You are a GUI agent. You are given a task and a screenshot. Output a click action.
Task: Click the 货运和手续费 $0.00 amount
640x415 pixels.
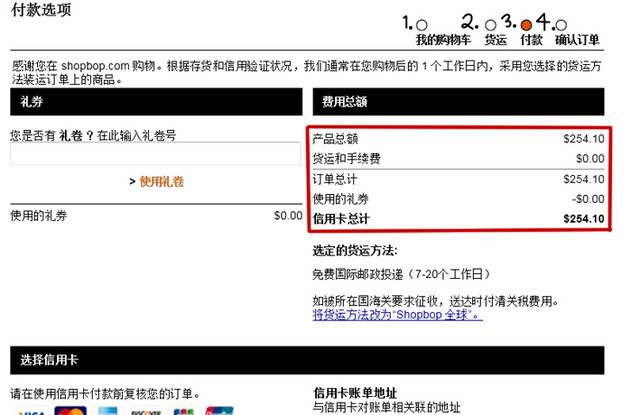(590, 158)
